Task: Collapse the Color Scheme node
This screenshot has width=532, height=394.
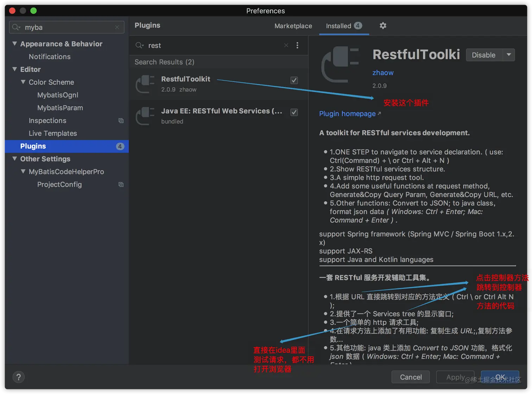Action: point(23,82)
